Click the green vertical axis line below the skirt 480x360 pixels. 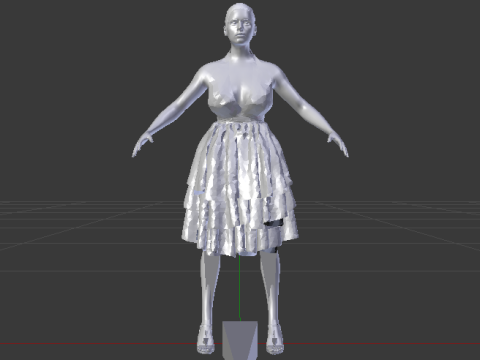[240, 289]
